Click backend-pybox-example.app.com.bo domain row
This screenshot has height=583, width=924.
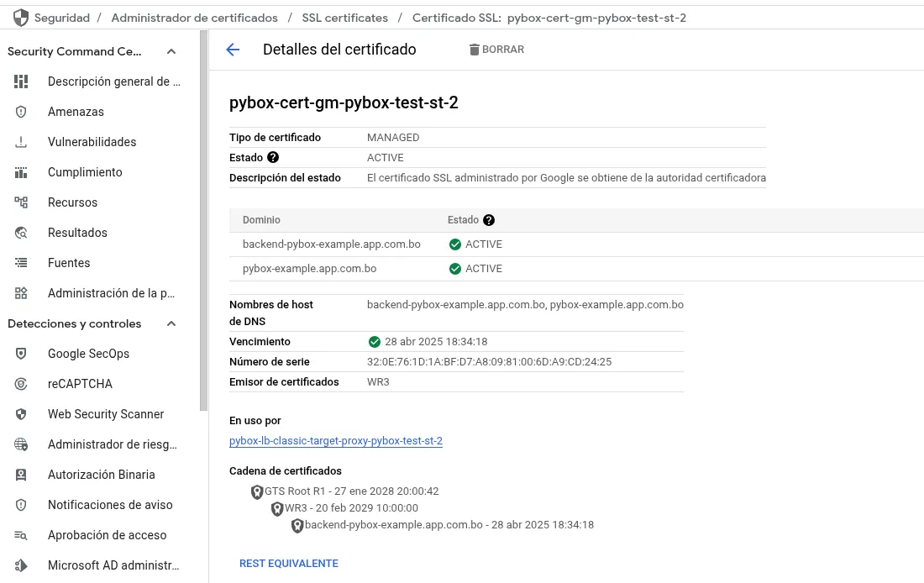tap(576, 244)
